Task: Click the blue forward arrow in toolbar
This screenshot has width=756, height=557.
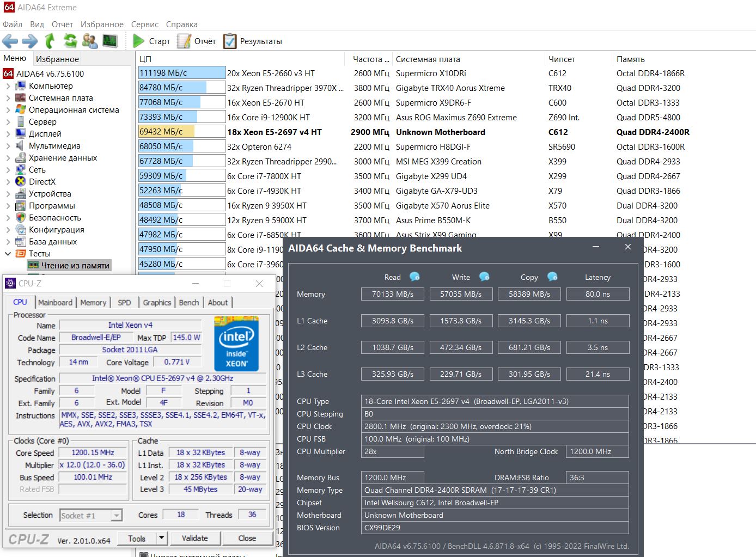Action: (x=29, y=41)
